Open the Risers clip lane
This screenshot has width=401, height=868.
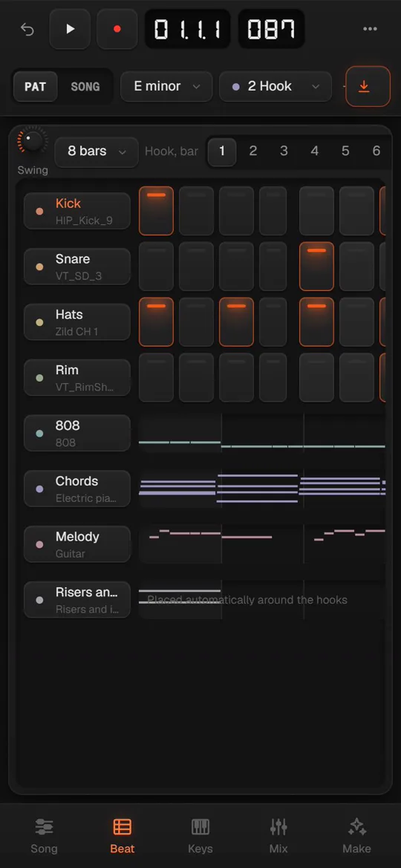(262, 599)
